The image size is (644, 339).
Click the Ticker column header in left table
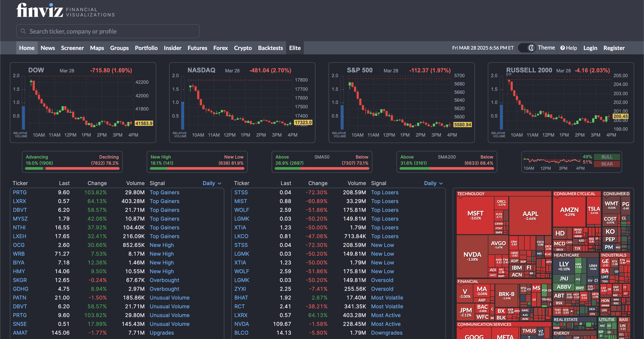pyautogui.click(x=20, y=183)
